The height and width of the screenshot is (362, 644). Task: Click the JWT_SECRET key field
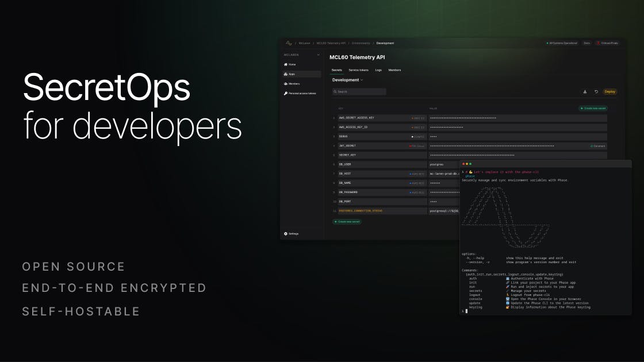point(382,146)
